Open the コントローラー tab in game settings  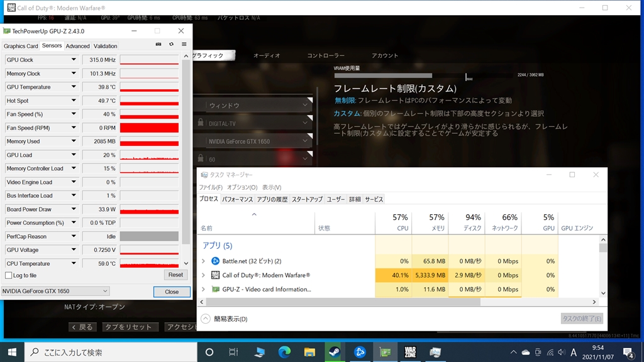coord(326,55)
